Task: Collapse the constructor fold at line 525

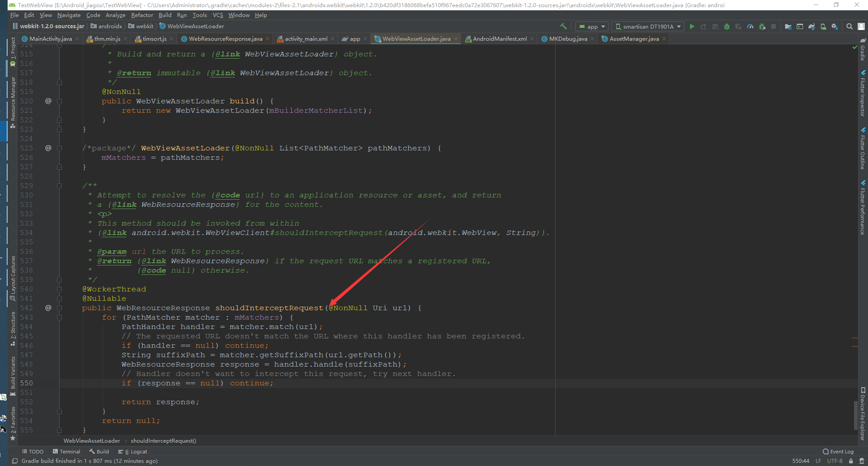Action: 59,148
